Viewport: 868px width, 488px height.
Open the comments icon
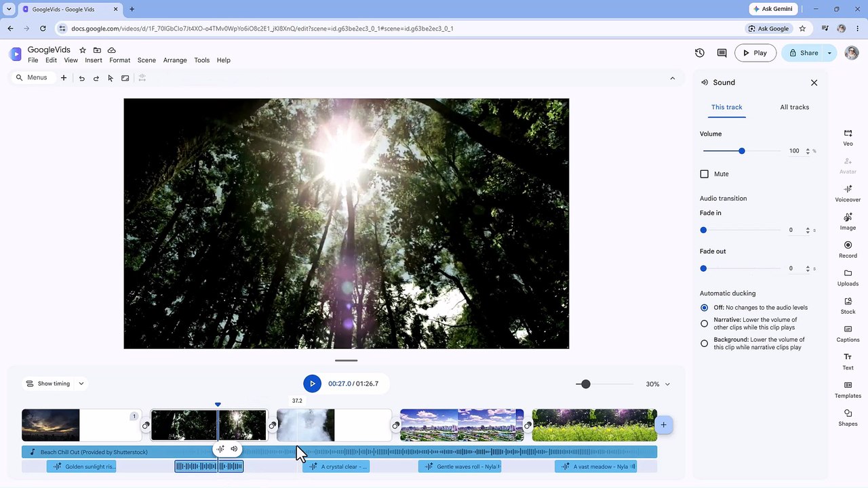pyautogui.click(x=722, y=53)
